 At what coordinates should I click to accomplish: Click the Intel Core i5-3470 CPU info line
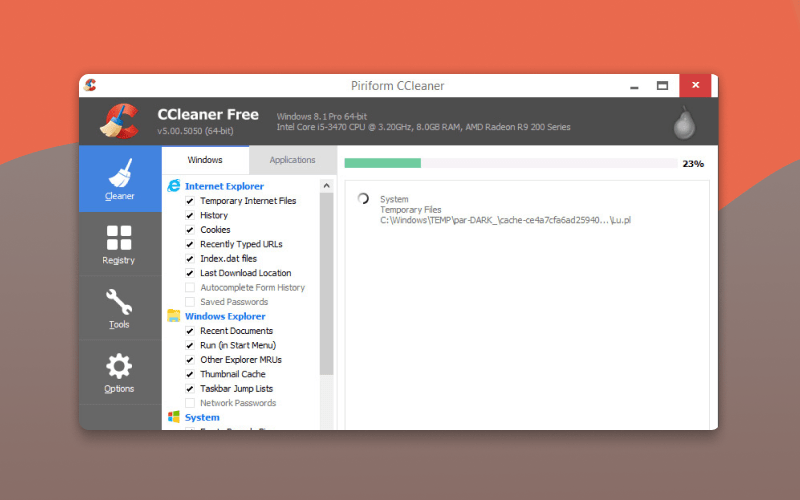click(x=423, y=127)
